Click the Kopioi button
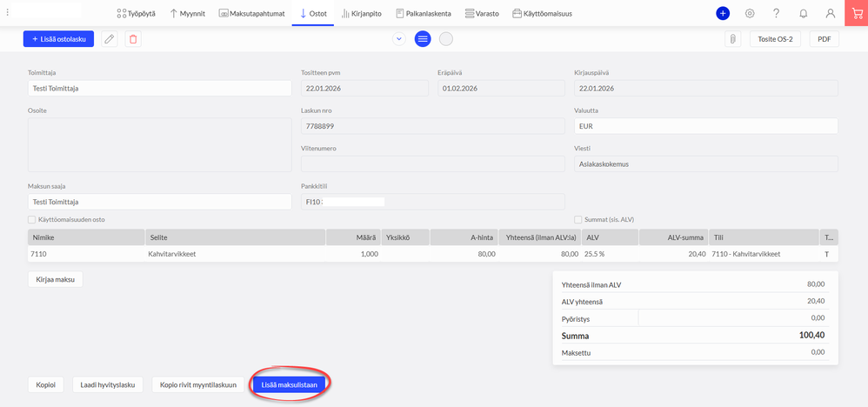This screenshot has height=407, width=868. pyautogui.click(x=46, y=384)
